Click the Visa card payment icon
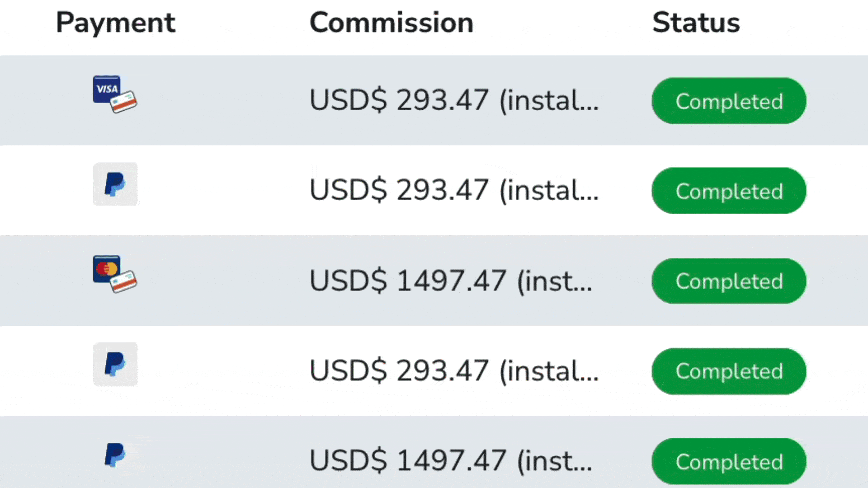Image resolution: width=868 pixels, height=488 pixels. 115,94
